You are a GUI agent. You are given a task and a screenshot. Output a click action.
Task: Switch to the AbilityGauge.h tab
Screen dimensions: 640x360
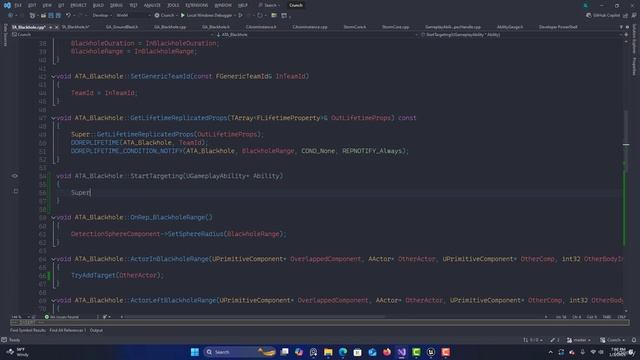(x=510, y=27)
